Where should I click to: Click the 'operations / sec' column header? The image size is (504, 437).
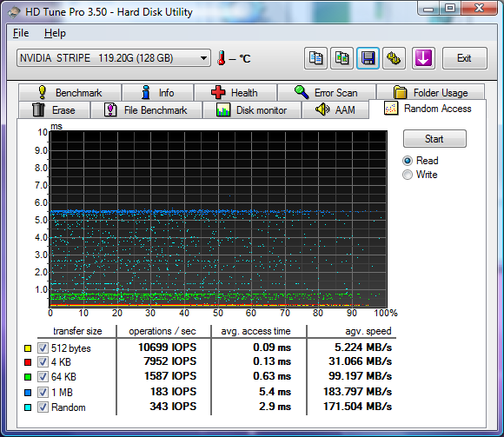click(x=162, y=331)
